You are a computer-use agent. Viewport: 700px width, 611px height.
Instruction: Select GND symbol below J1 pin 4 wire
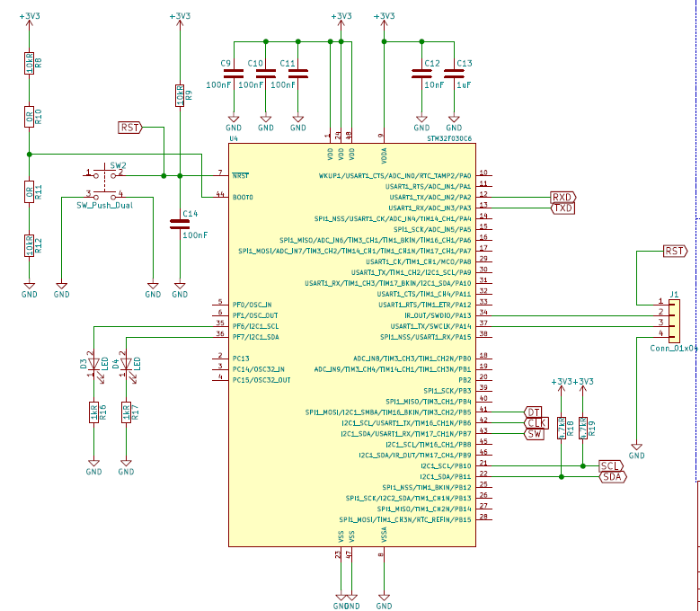coord(636,451)
